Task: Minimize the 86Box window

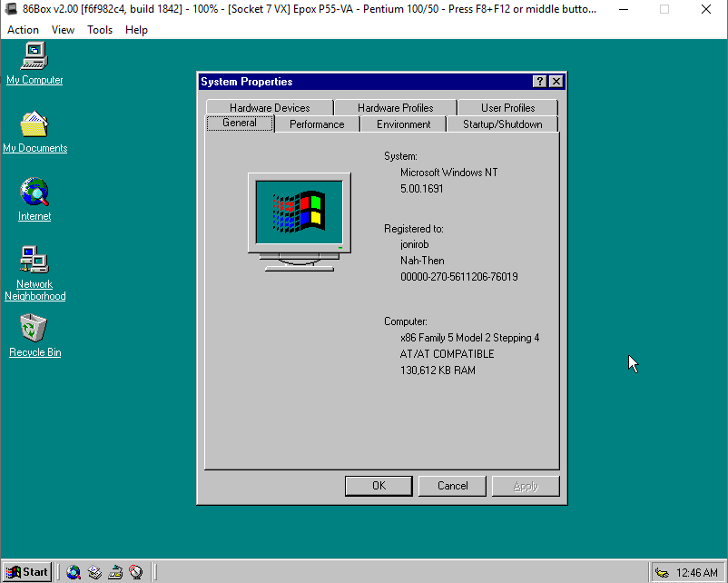Action: point(624,9)
